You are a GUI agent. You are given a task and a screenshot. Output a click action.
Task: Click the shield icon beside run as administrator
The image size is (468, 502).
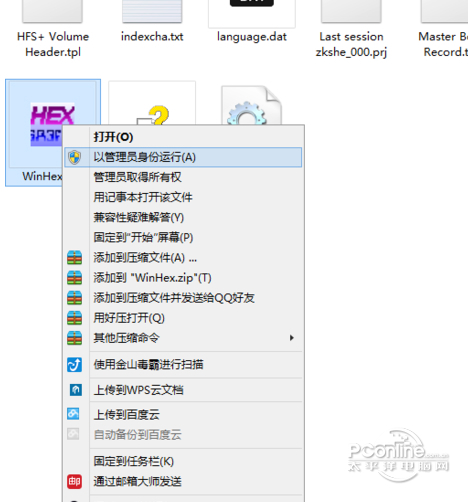[75, 157]
